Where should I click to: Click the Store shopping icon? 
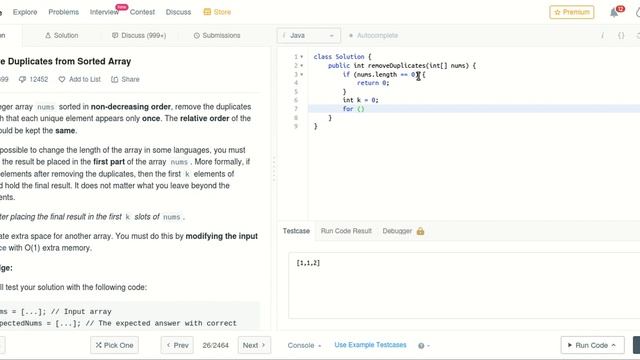[207, 12]
